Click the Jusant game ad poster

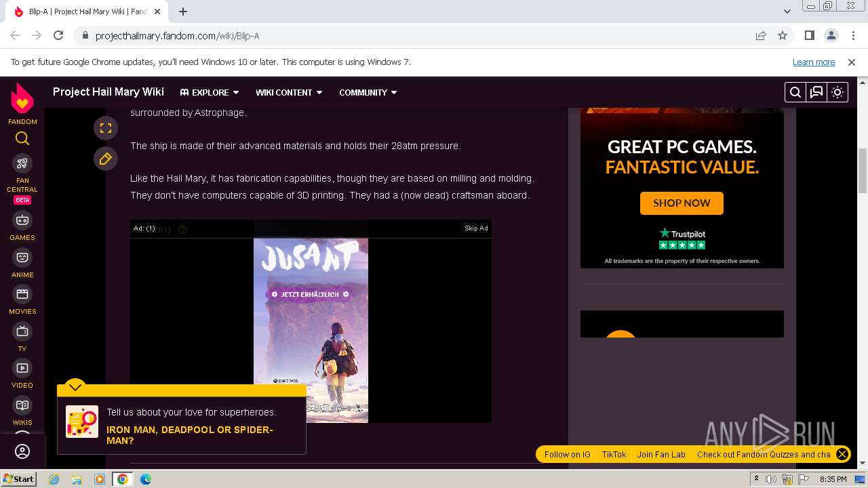click(311, 330)
